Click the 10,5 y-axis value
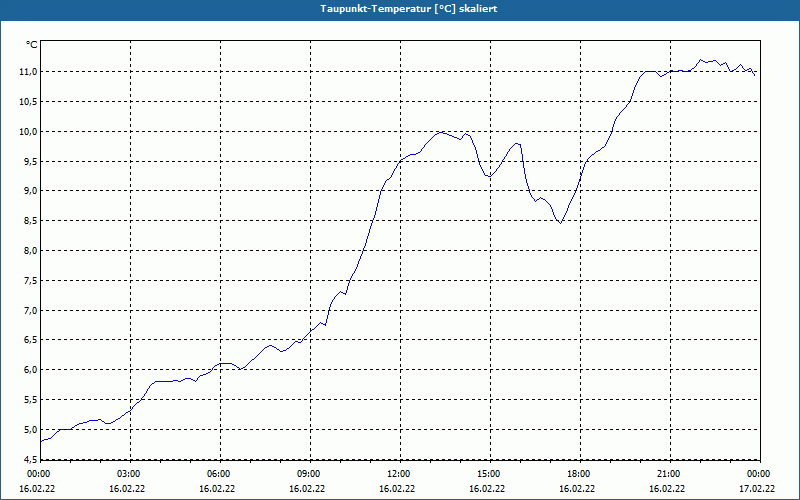Screen dimensions: 800x500 pos(29,102)
